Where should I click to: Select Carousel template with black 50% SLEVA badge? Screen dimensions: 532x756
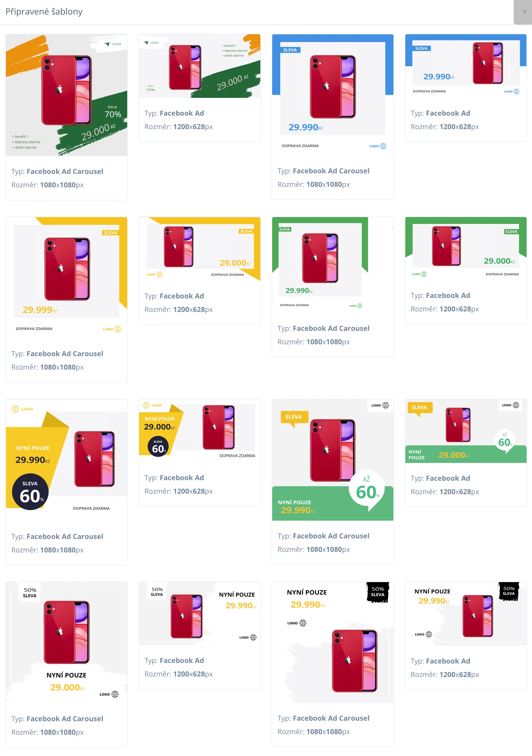click(x=333, y=642)
